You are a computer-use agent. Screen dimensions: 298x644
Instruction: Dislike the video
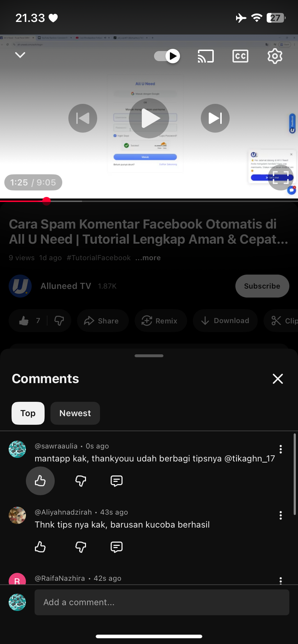pyautogui.click(x=59, y=321)
